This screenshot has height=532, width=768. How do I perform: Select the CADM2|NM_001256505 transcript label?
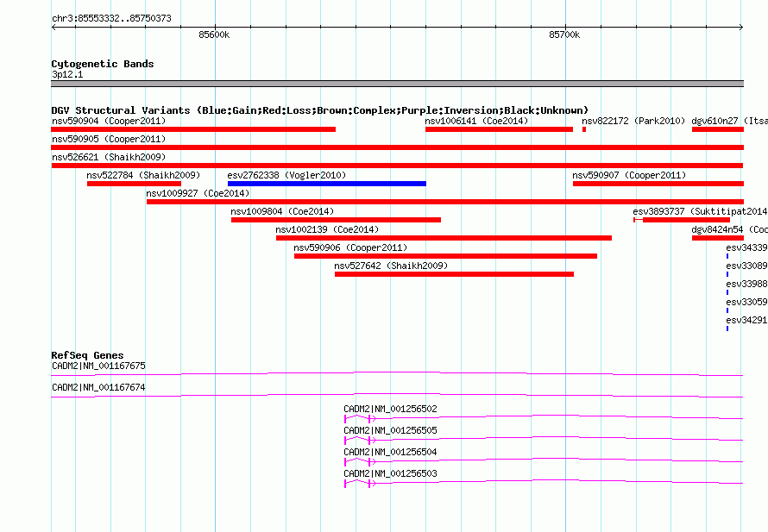[x=390, y=430]
